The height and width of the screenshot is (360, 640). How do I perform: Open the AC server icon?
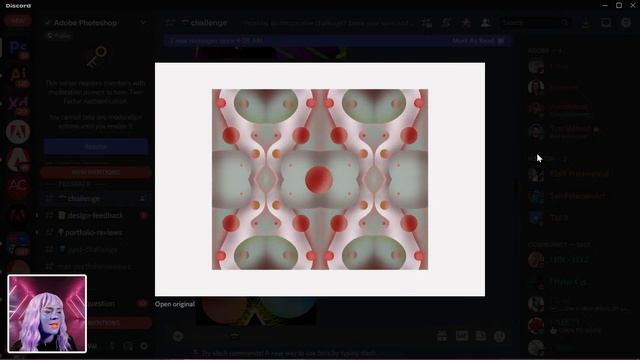pyautogui.click(x=18, y=187)
